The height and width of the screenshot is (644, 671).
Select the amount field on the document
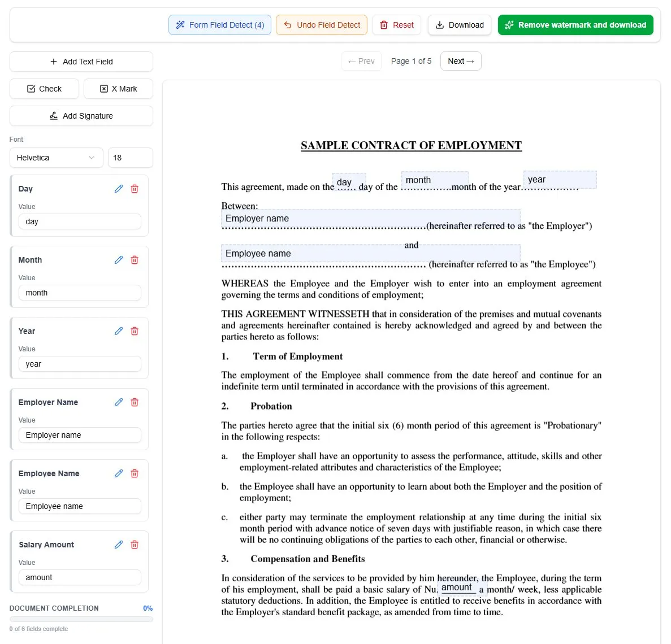462,588
